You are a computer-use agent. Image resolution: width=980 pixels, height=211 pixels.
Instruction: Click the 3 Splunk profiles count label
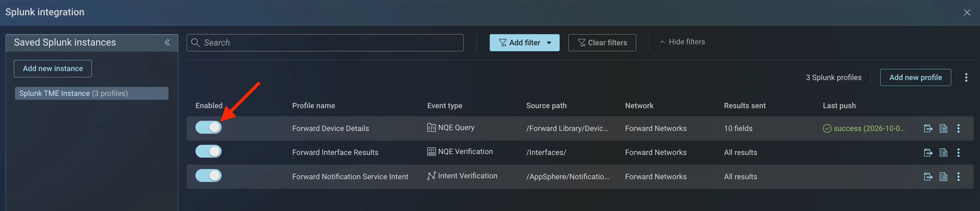[833, 78]
